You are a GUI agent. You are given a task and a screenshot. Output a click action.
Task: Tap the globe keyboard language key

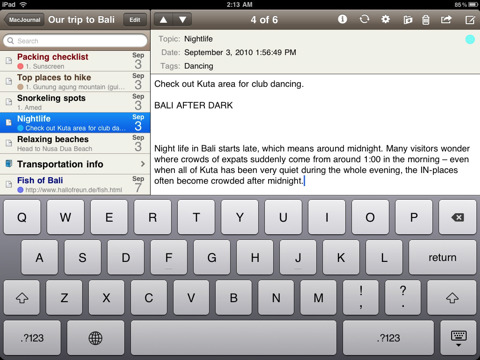[x=95, y=338]
